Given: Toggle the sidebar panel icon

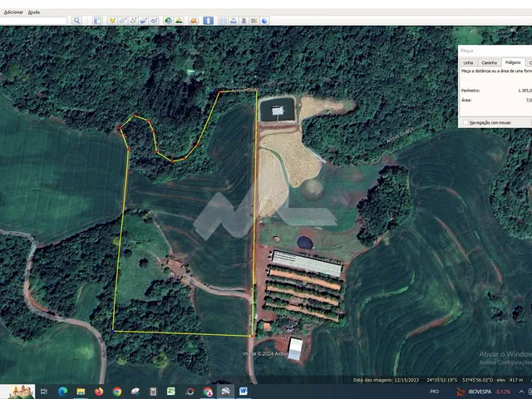Looking at the screenshot, I should (x=97, y=21).
